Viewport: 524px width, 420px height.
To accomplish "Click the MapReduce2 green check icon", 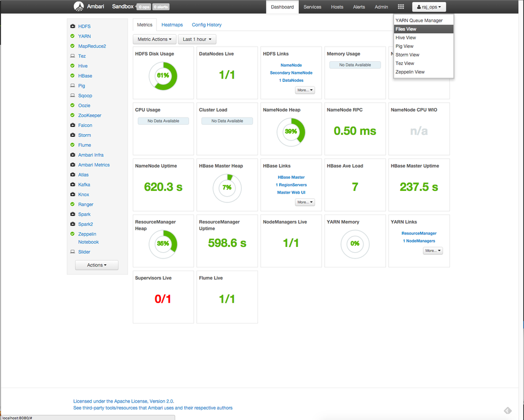I will (x=72, y=46).
